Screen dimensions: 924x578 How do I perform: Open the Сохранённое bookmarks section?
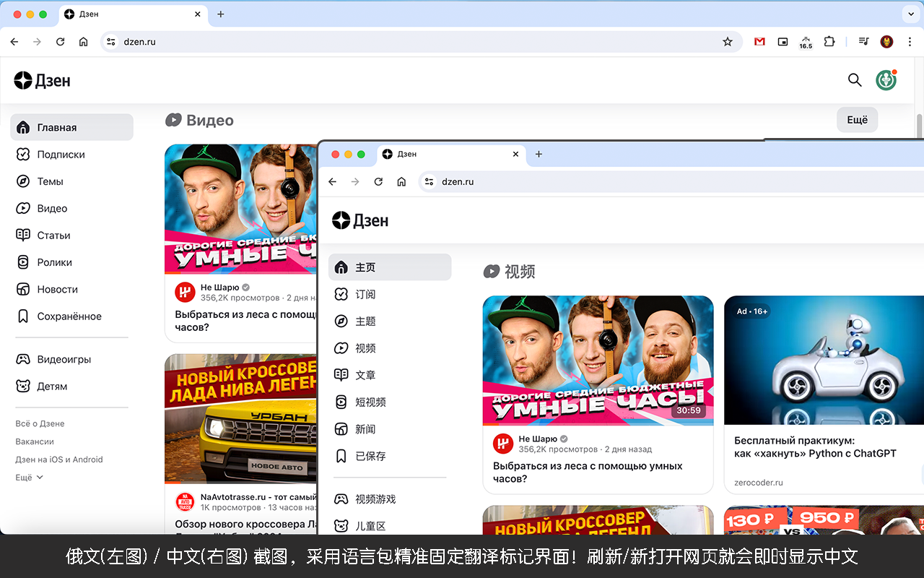tap(70, 316)
